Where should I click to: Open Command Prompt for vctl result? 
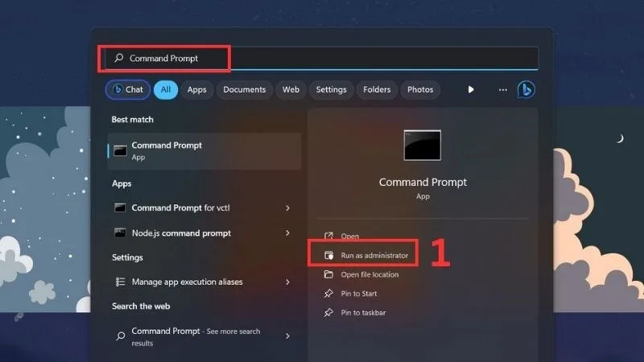click(x=204, y=208)
